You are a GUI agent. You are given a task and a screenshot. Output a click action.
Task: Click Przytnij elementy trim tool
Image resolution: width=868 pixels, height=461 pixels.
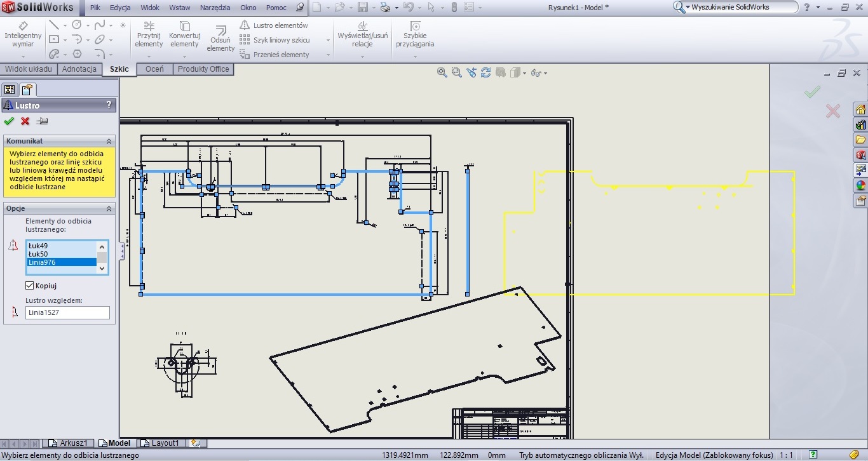click(149, 35)
